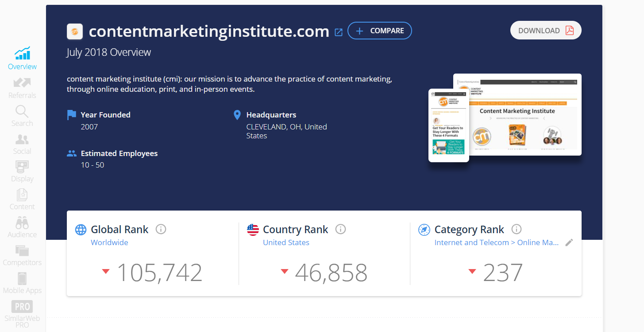
Task: Open Display section from sidebar
Action: (x=22, y=172)
